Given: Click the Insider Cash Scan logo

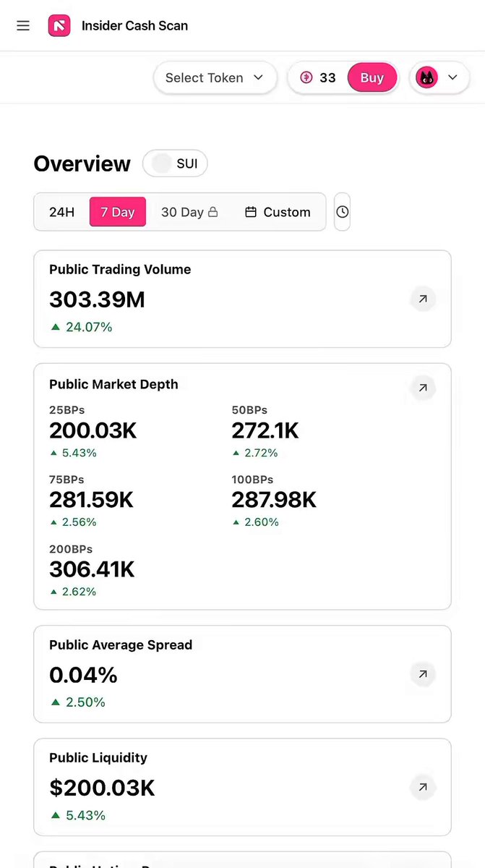Looking at the screenshot, I should click(x=59, y=25).
